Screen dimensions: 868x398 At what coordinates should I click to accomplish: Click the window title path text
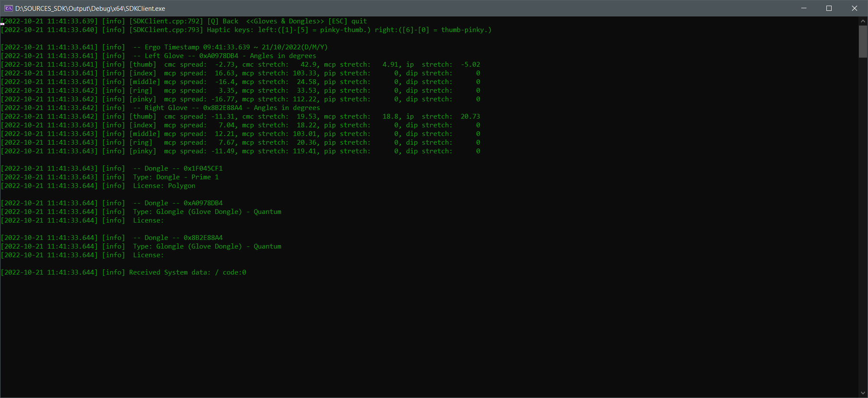coord(90,8)
